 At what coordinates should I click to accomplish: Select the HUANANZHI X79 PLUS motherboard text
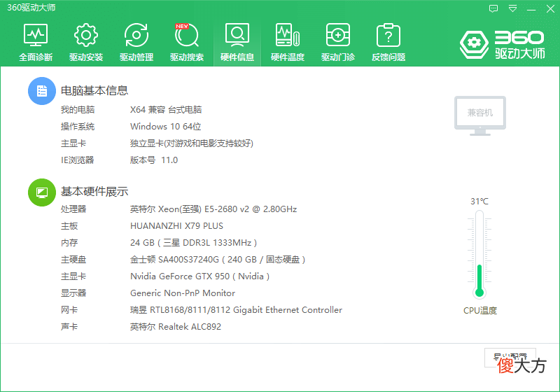click(x=177, y=226)
